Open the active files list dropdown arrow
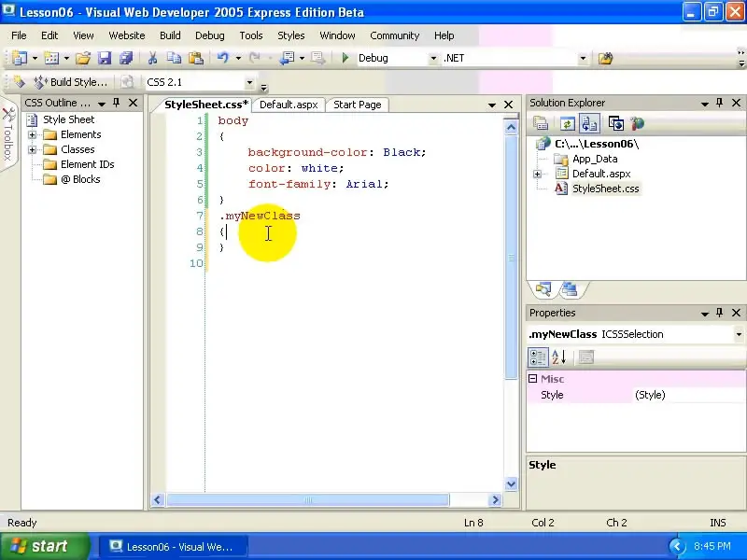747x560 pixels. click(x=492, y=105)
